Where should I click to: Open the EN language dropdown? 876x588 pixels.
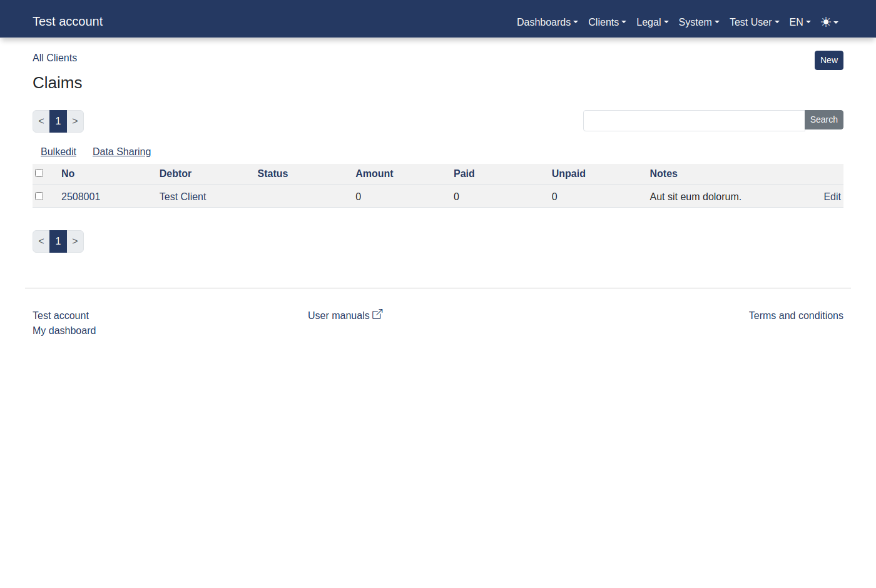pos(799,22)
